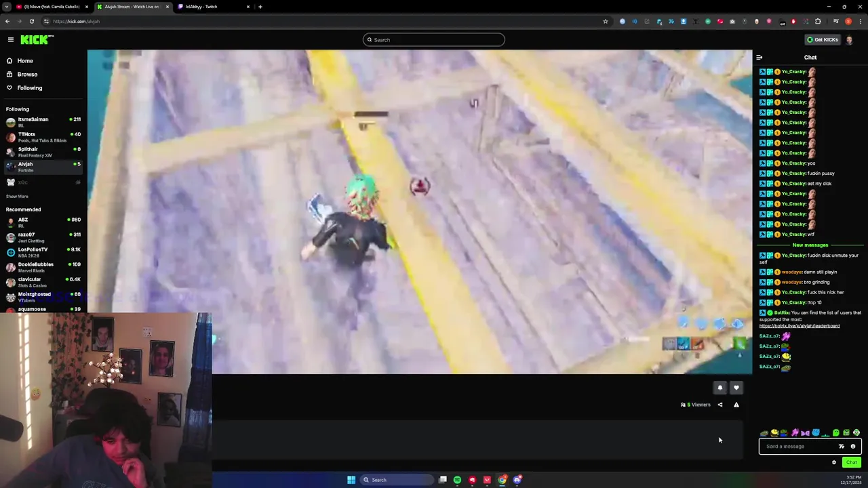Open chat settings gear icon
Image resolution: width=868 pixels, height=488 pixels.
click(x=834, y=462)
